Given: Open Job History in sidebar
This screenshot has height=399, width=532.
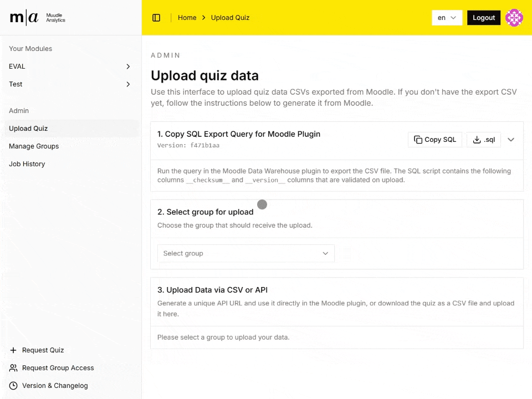Looking at the screenshot, I should (71, 164).
